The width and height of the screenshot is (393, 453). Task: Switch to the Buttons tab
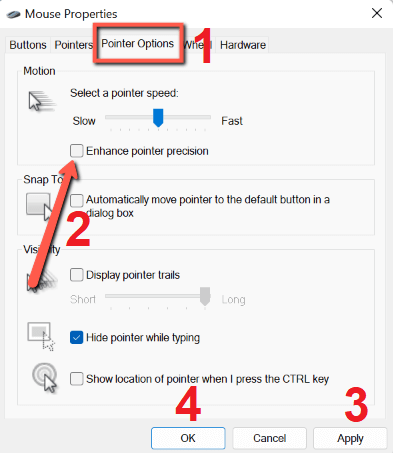28,45
